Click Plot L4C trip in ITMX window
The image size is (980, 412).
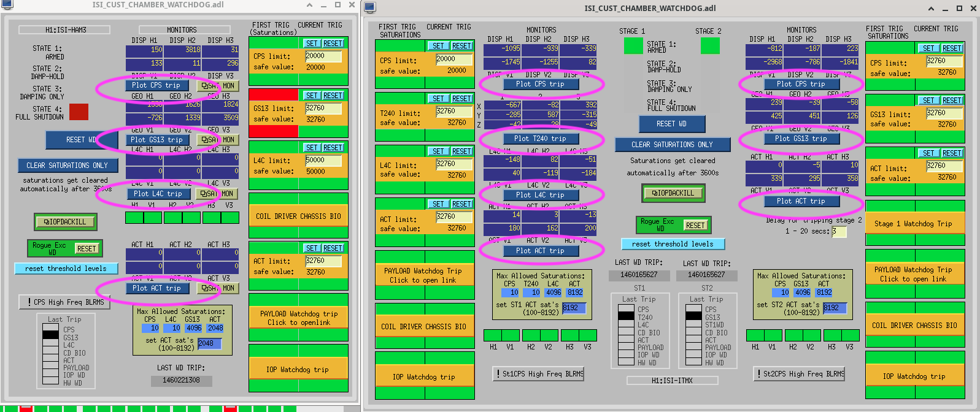(x=540, y=195)
